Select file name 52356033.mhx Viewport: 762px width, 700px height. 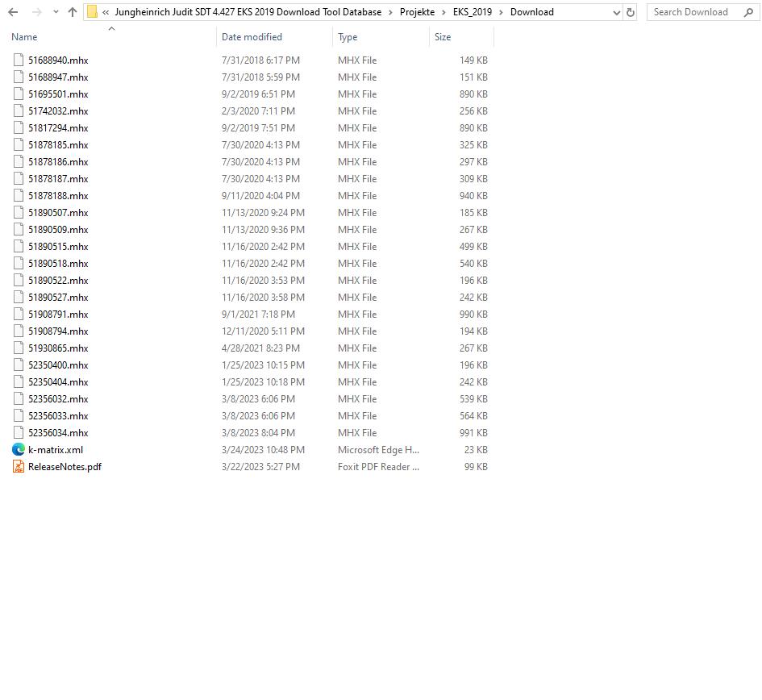pos(58,415)
